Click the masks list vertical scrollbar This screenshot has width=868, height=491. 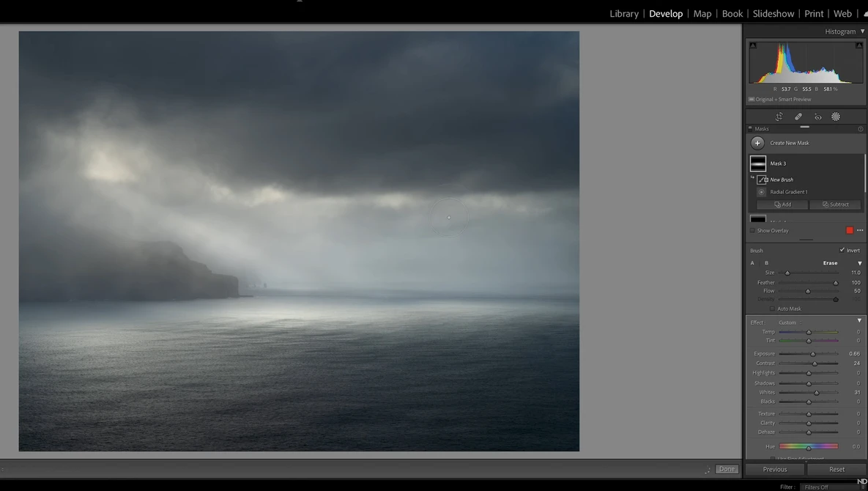pyautogui.click(x=864, y=174)
